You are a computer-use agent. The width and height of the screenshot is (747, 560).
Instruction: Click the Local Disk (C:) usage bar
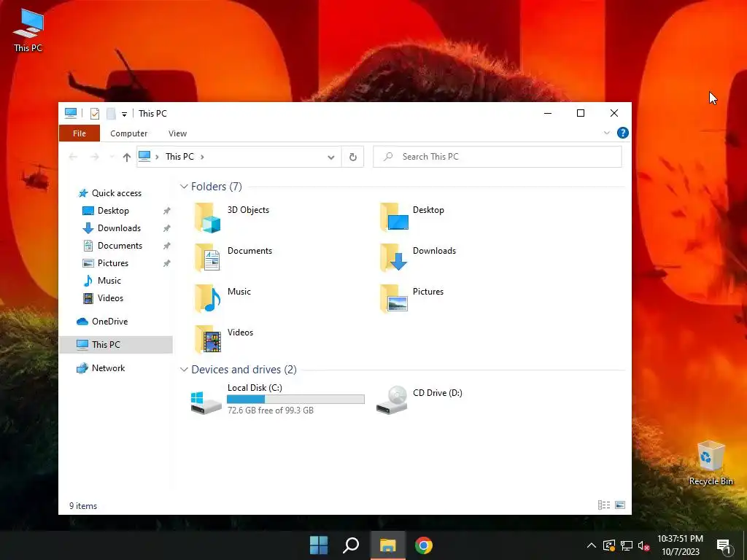click(x=295, y=399)
